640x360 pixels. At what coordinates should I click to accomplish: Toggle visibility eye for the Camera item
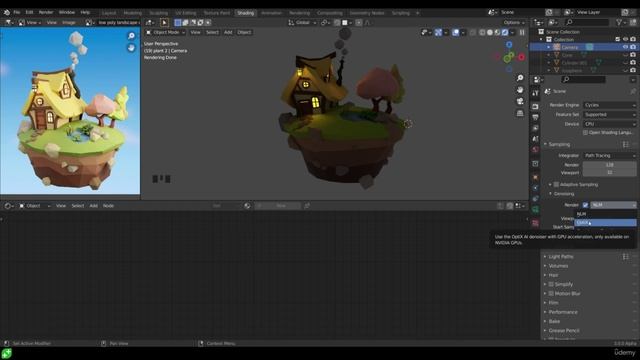(625, 47)
